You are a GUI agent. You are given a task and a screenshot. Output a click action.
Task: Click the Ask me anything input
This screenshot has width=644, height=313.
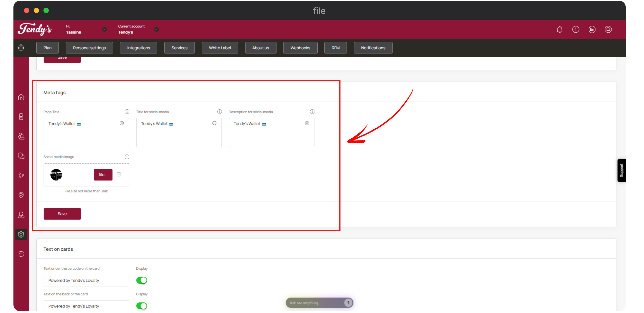pyautogui.click(x=315, y=303)
